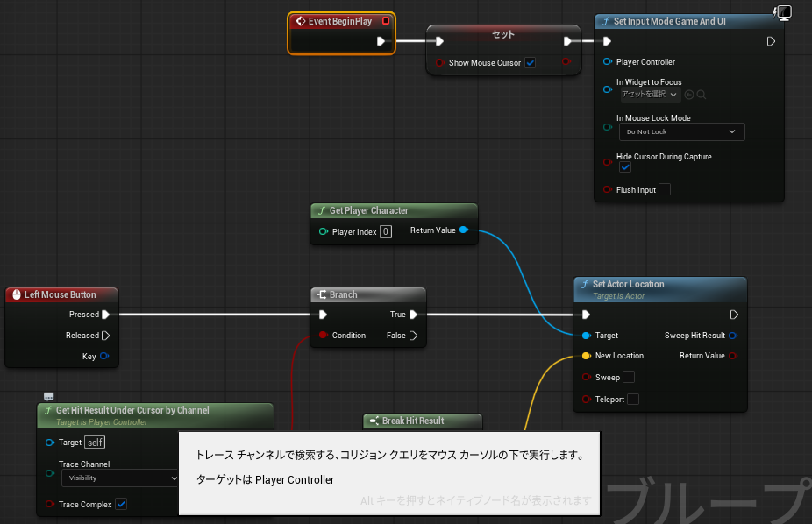Disable Hide Cursor During Capture checkbox

pos(625,167)
